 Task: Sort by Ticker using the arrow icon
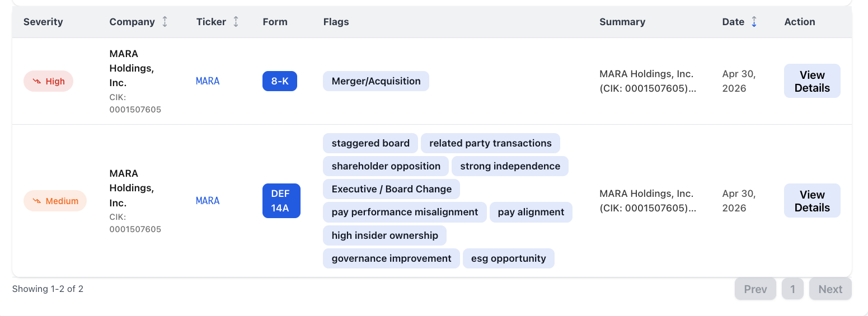[x=236, y=22]
